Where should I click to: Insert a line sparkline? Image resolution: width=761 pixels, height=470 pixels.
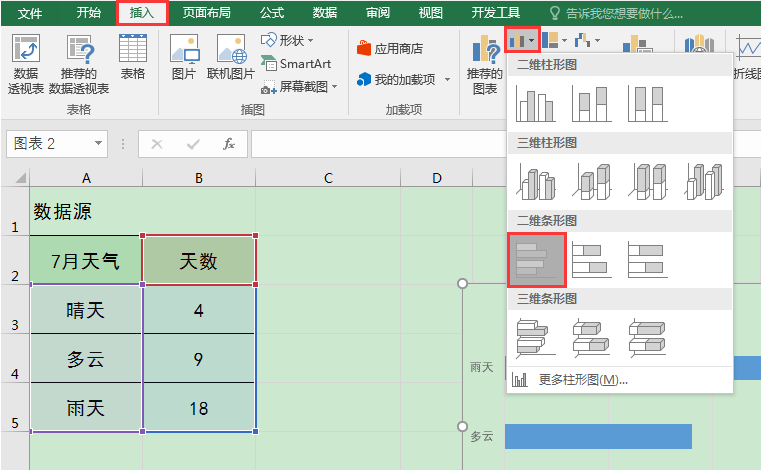tap(748, 57)
